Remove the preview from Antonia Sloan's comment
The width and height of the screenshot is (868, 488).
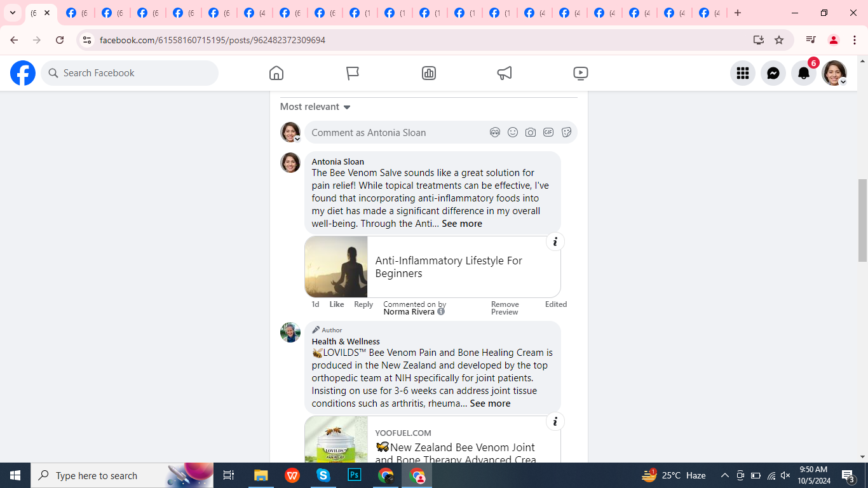tap(505, 308)
